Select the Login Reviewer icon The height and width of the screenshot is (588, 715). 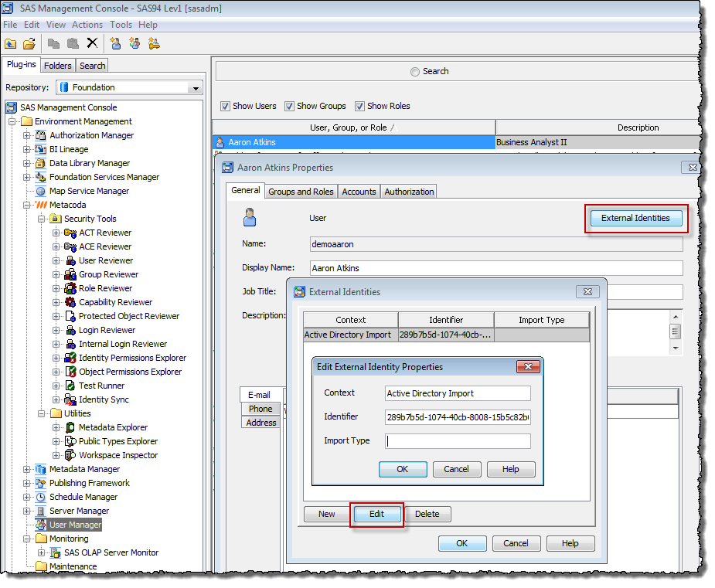tap(70, 330)
